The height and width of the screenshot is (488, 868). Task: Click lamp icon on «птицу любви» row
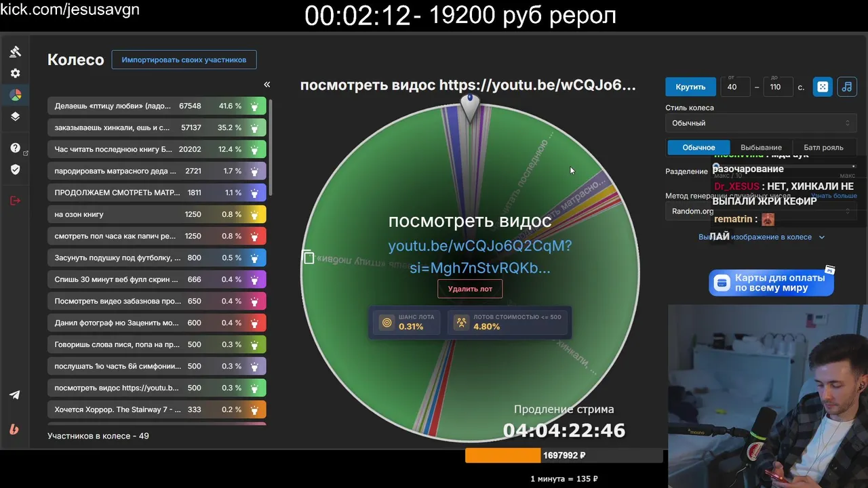[x=254, y=106]
